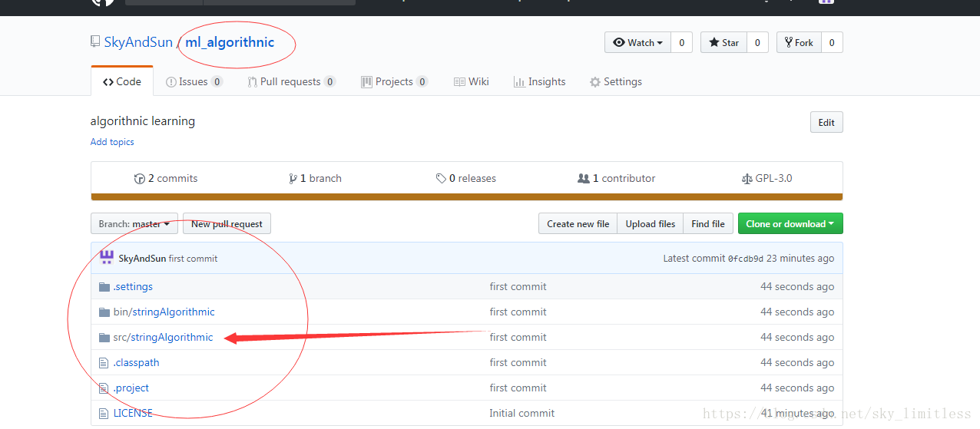The image size is (980, 429).
Task: Open the Clone or download dropdown
Action: click(x=790, y=224)
